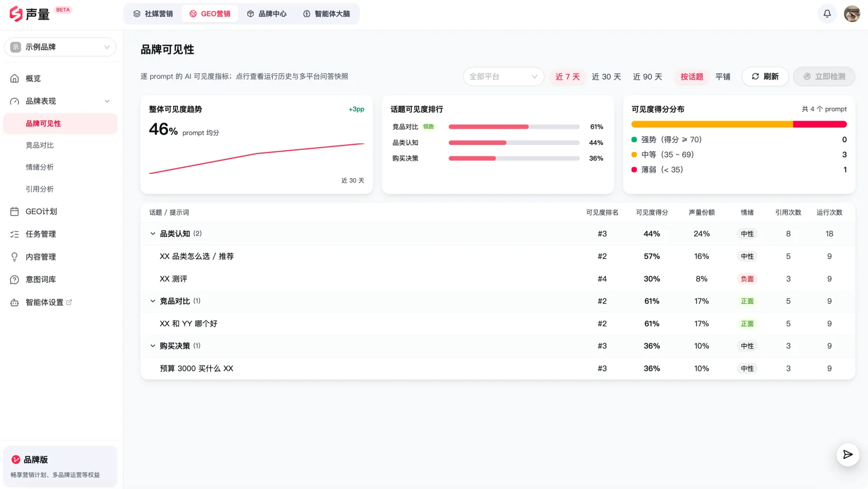Open 情绪分析 in the sidebar
This screenshot has width=868, height=489.
point(40,167)
